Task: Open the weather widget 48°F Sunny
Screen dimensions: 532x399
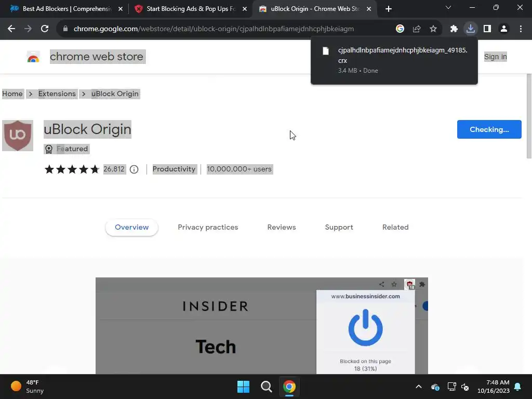Action: click(27, 387)
